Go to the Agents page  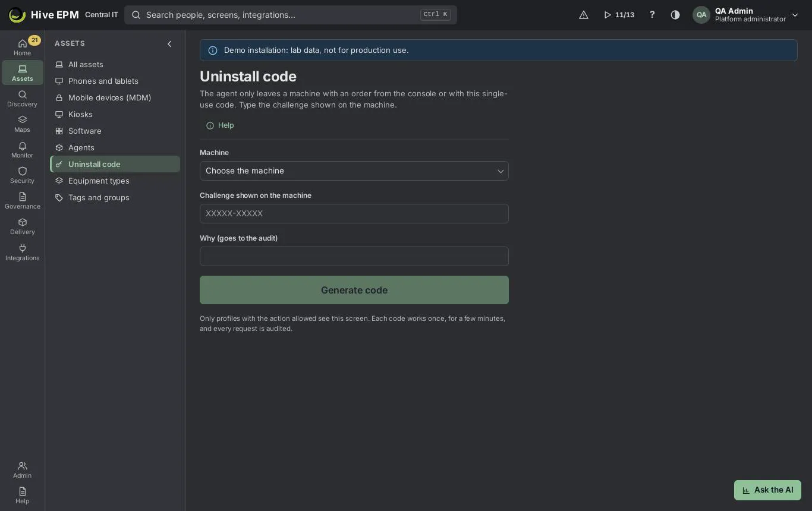point(115,147)
